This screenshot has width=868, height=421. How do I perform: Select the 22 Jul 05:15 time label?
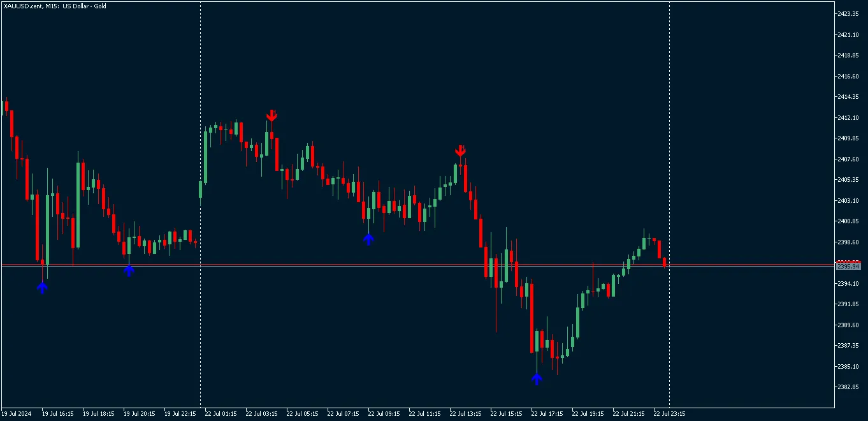[302, 413]
